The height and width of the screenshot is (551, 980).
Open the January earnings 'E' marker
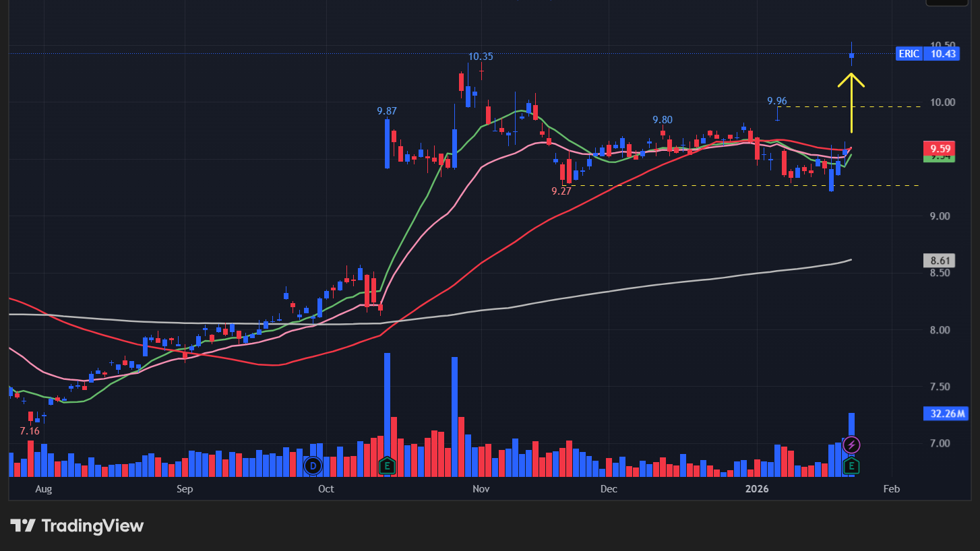pos(852,465)
